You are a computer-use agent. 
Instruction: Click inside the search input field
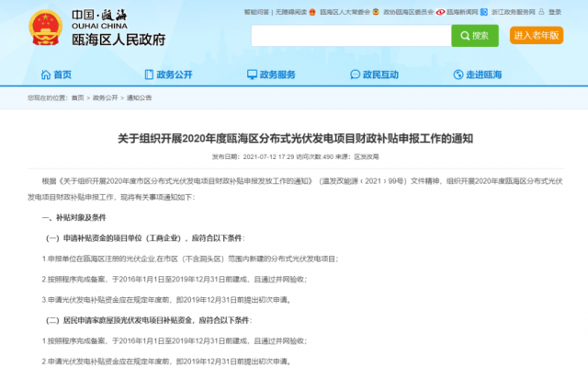349,36
